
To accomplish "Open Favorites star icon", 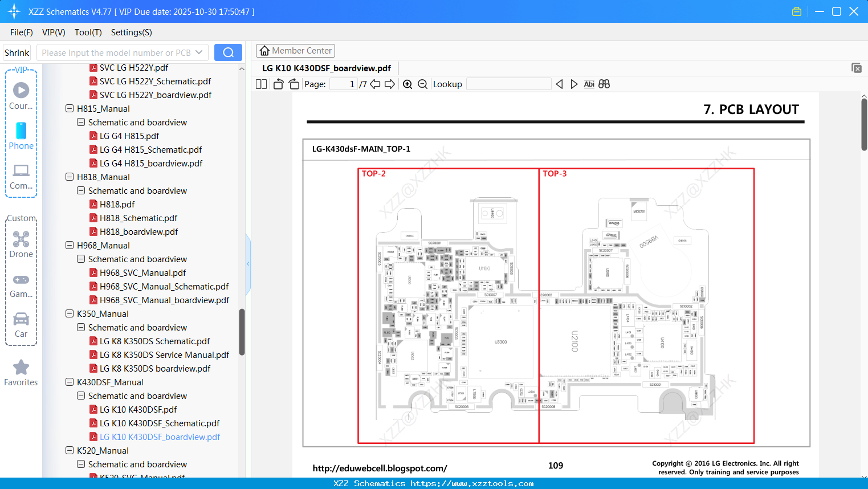I will [x=21, y=373].
